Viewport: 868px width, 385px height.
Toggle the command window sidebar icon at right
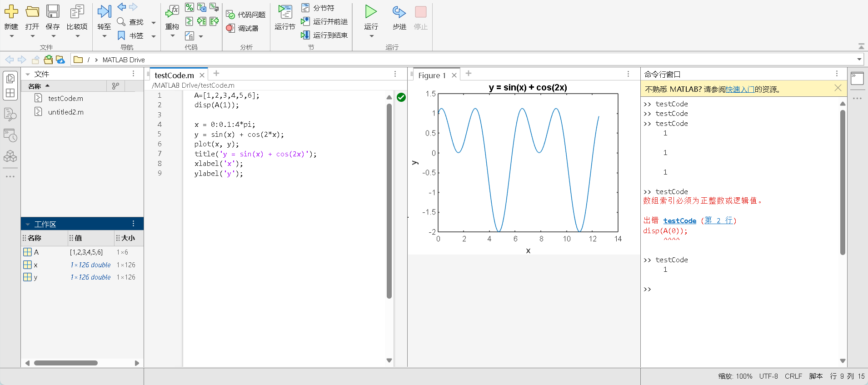click(857, 79)
